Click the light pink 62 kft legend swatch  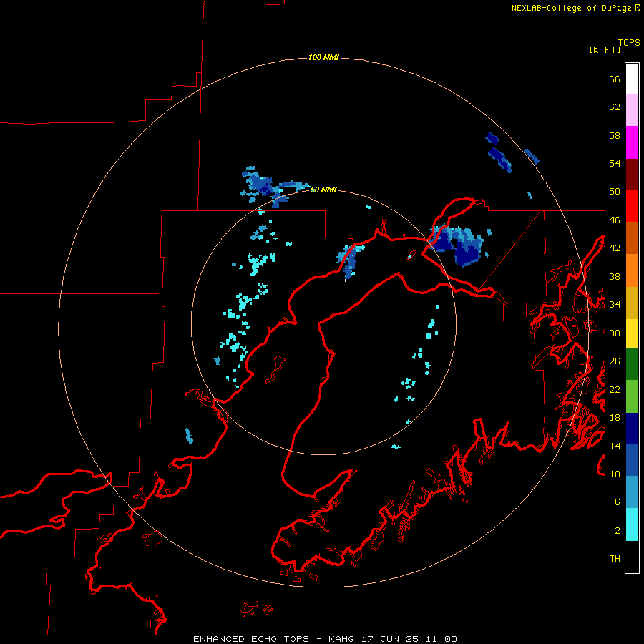click(x=632, y=109)
